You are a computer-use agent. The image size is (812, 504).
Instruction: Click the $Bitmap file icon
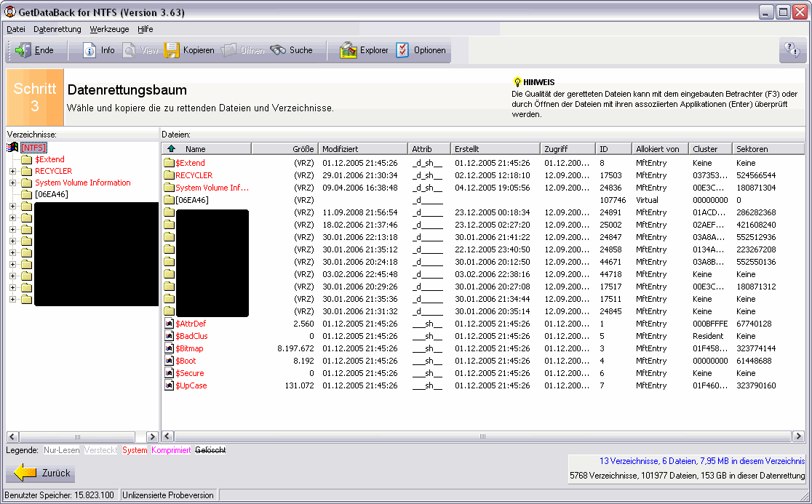(x=169, y=348)
